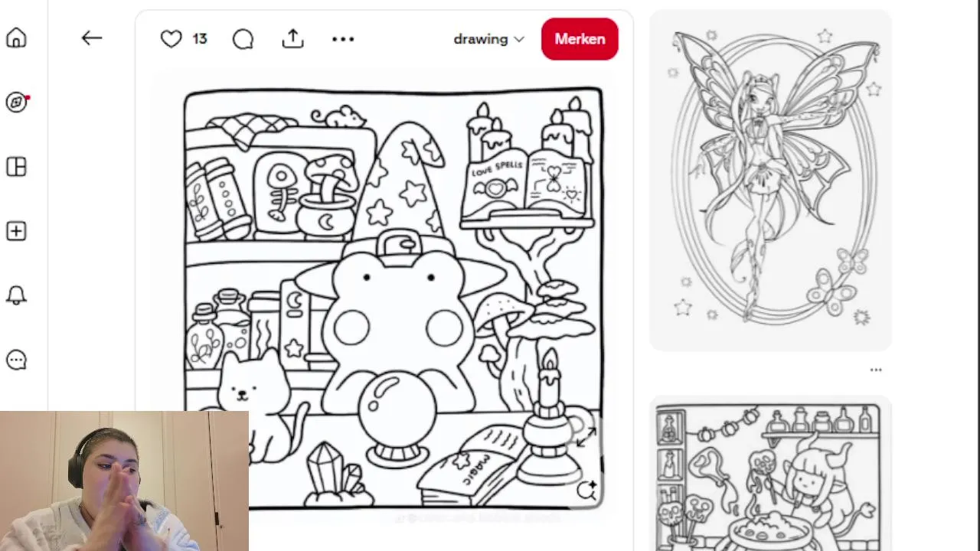Open the pin's three-dot more options menu
The image size is (980, 551).
(343, 39)
